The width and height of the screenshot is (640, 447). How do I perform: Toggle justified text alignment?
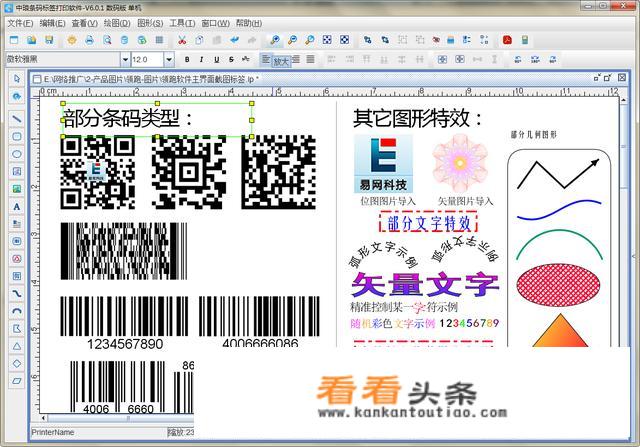click(x=311, y=60)
